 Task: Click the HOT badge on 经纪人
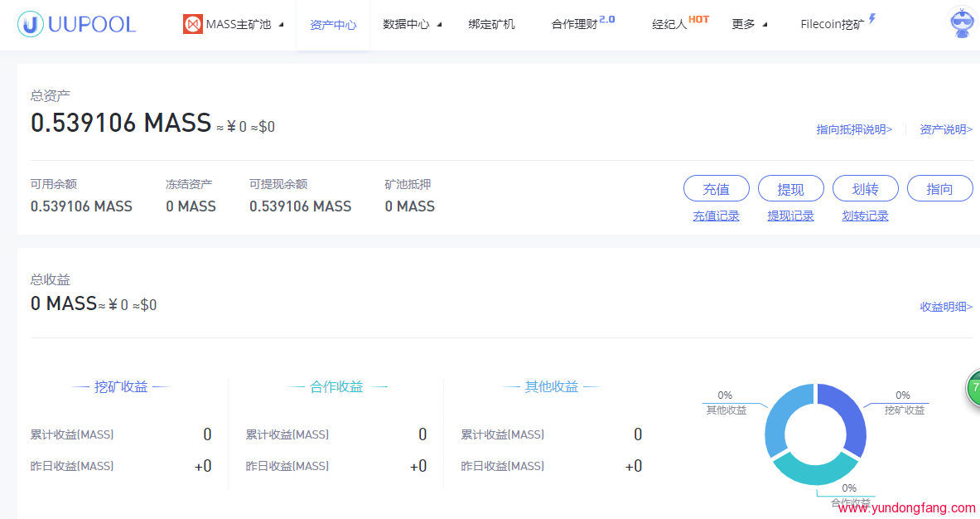pyautogui.click(x=699, y=18)
